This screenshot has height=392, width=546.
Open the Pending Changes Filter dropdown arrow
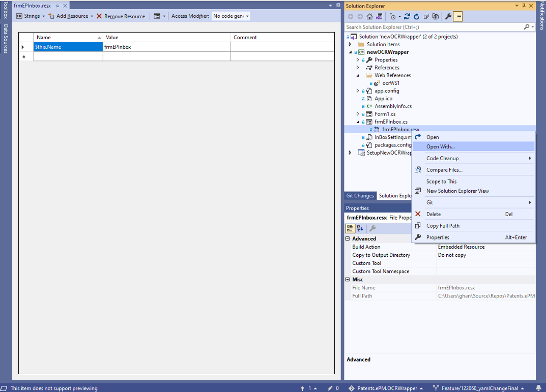pos(399,16)
